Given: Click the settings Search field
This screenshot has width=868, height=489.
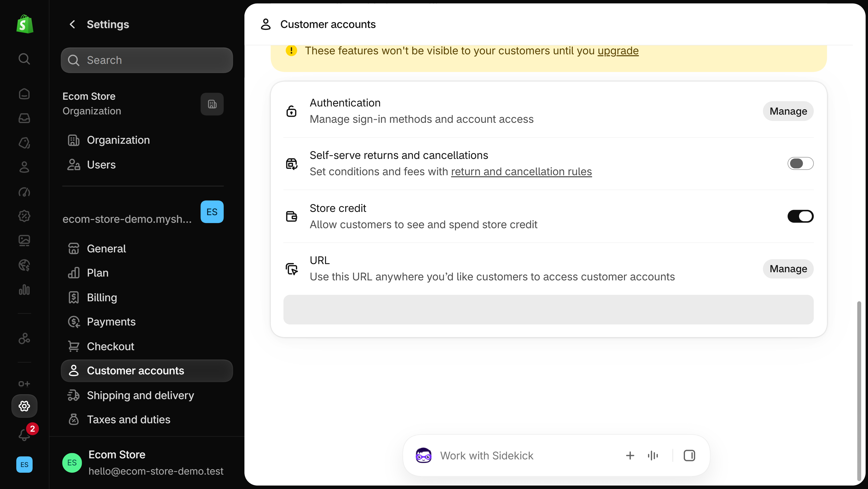Looking at the screenshot, I should pyautogui.click(x=147, y=60).
